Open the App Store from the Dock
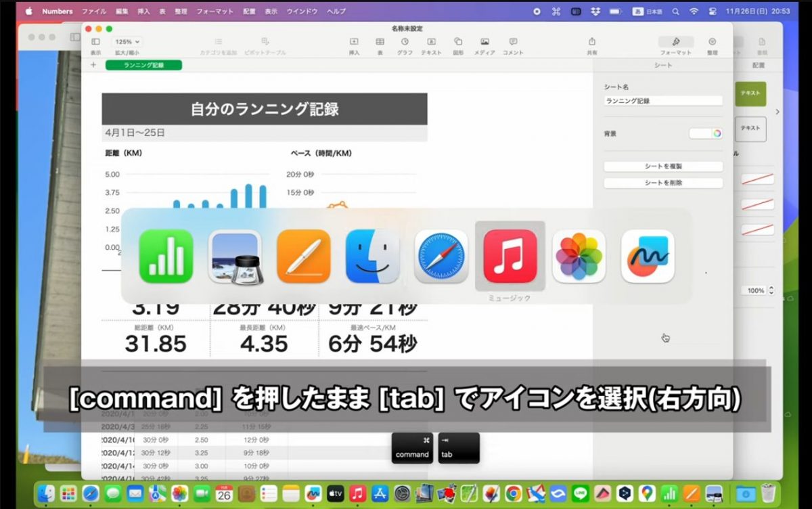 (x=380, y=493)
